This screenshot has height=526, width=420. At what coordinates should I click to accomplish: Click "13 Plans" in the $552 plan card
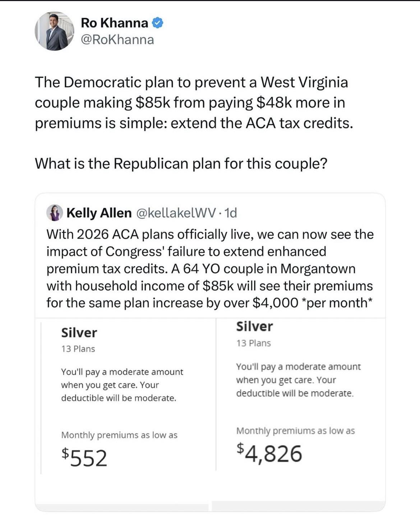[78, 349]
